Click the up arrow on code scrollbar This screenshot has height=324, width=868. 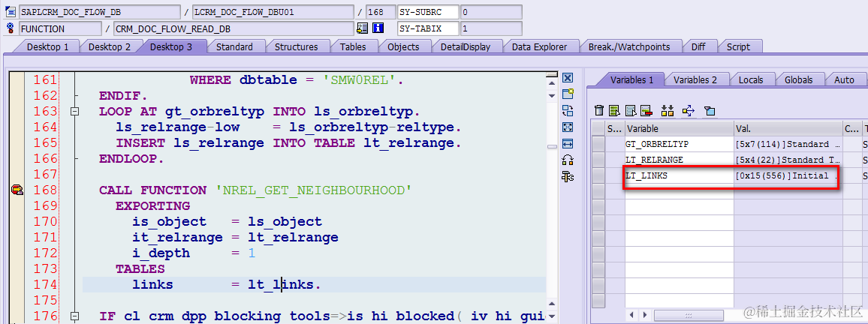(551, 83)
